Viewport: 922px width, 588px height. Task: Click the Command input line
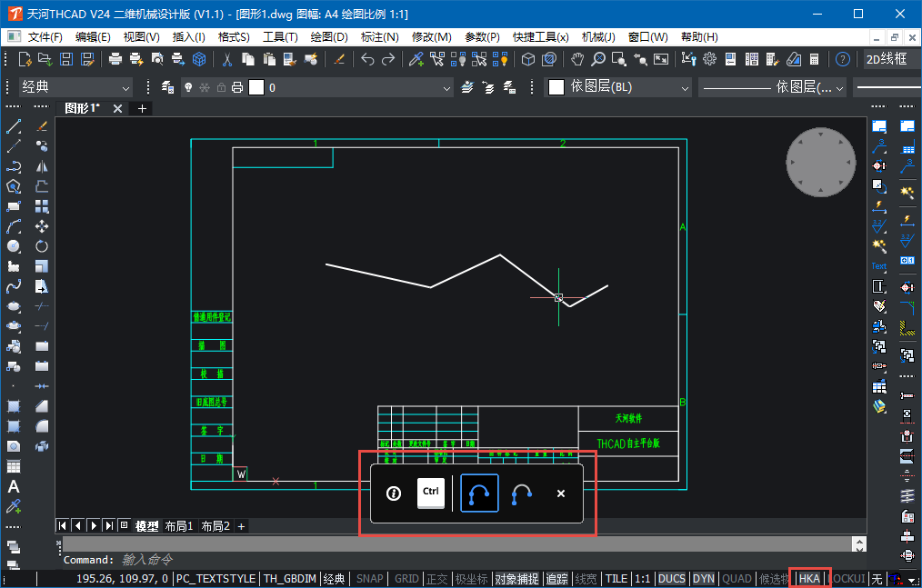pyautogui.click(x=455, y=560)
